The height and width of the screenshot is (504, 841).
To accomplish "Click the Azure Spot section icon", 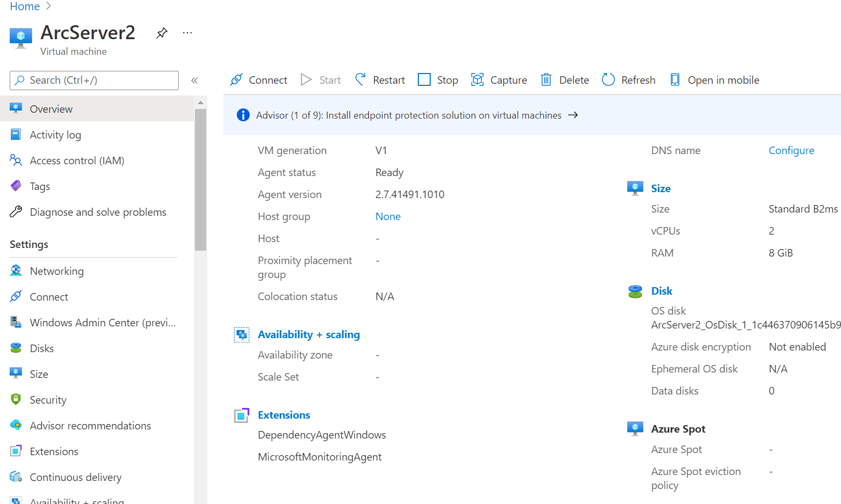I will [x=635, y=429].
